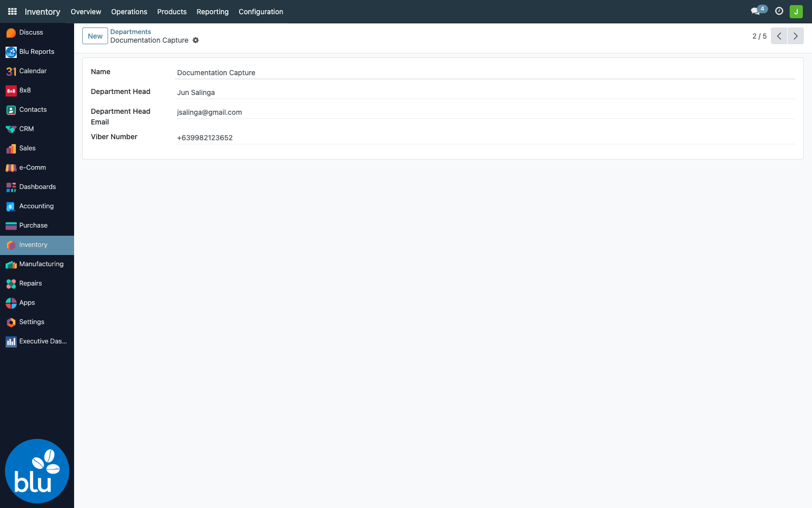The width and height of the screenshot is (812, 508).
Task: Create a New department record
Action: click(95, 36)
